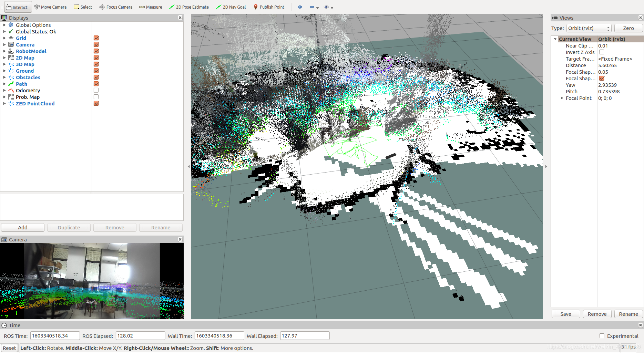Click the Ground display icon
The image size is (644, 353).
pyautogui.click(x=11, y=71)
